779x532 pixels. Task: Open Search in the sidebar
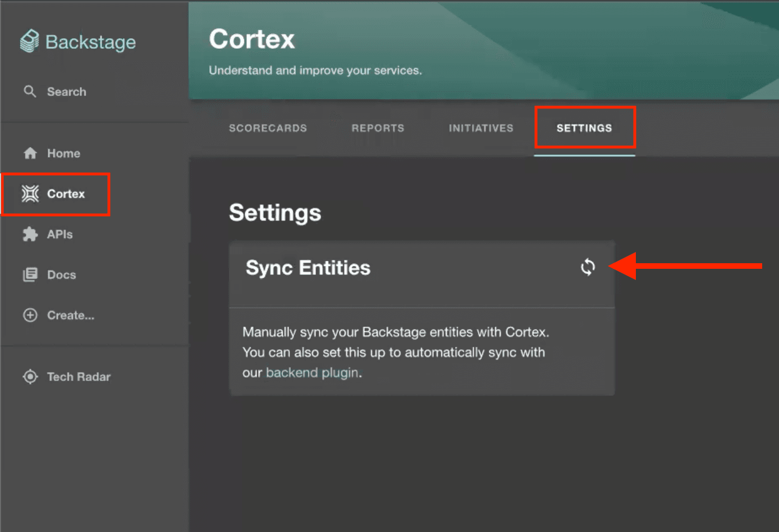(x=67, y=91)
